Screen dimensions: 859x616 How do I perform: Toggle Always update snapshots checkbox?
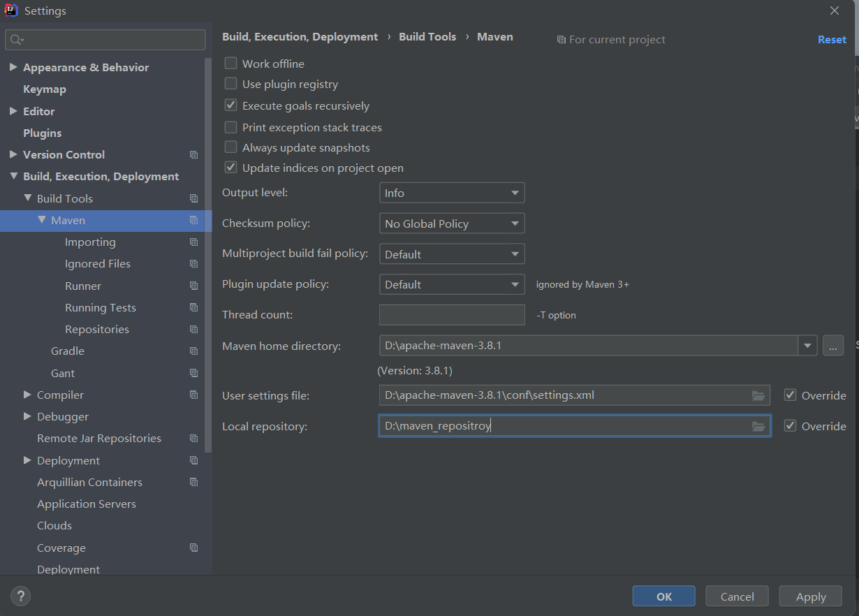click(230, 147)
